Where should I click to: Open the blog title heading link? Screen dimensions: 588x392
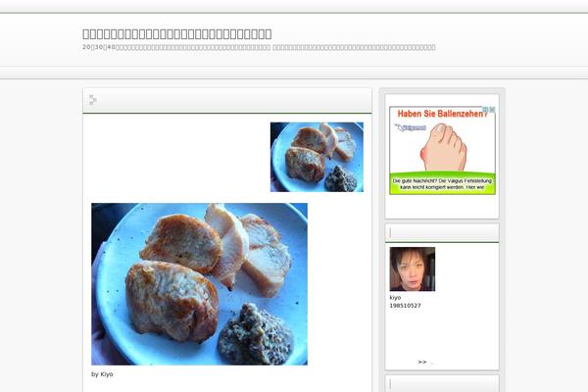click(x=177, y=33)
